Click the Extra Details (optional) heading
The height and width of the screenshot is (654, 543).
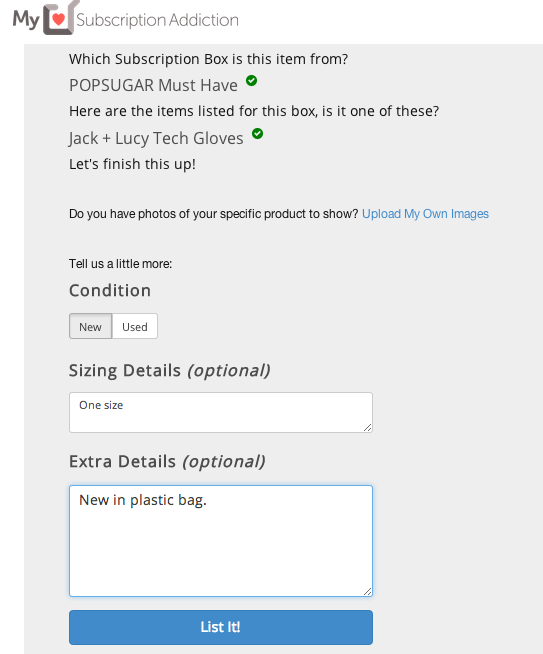(x=167, y=462)
